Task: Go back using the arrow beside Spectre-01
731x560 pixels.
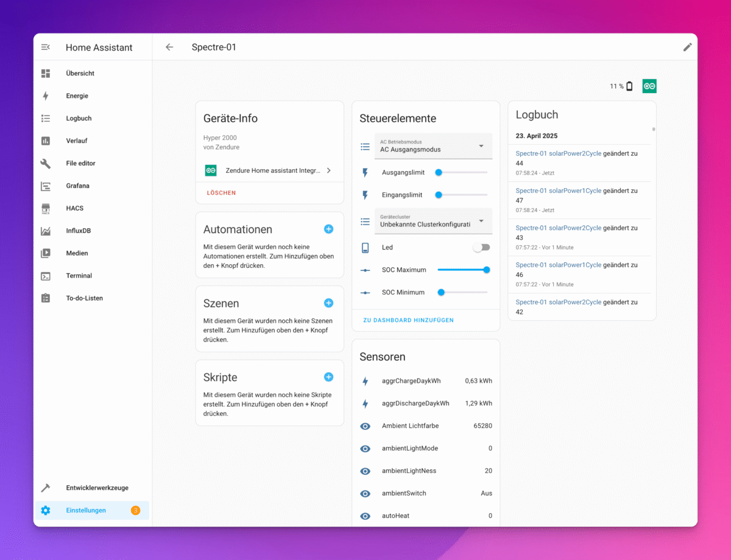Action: [x=169, y=47]
